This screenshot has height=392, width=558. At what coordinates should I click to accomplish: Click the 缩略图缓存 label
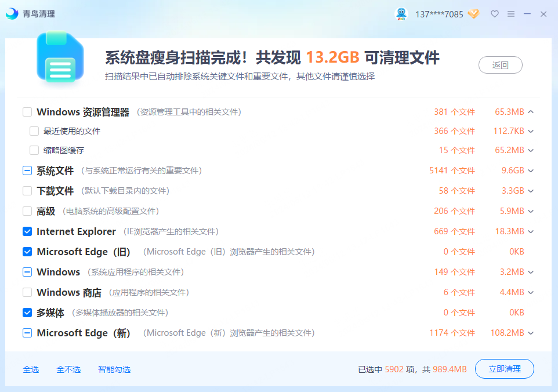[x=64, y=150]
